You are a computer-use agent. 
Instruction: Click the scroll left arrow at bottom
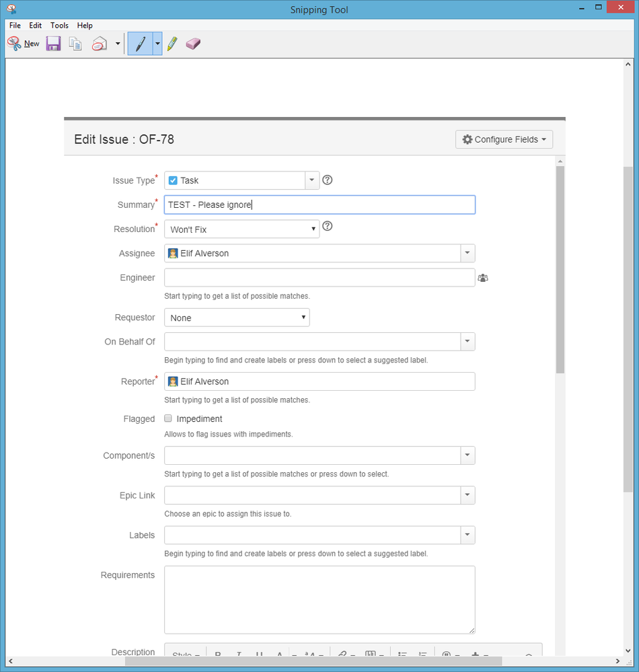[x=10, y=661]
